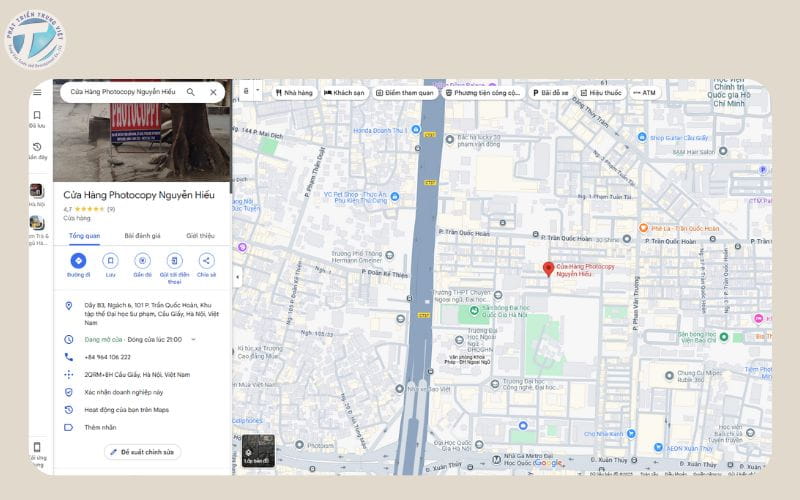Screen dimensions: 800x500
Task: Click the Gần đó nearby icon
Action: [x=142, y=261]
